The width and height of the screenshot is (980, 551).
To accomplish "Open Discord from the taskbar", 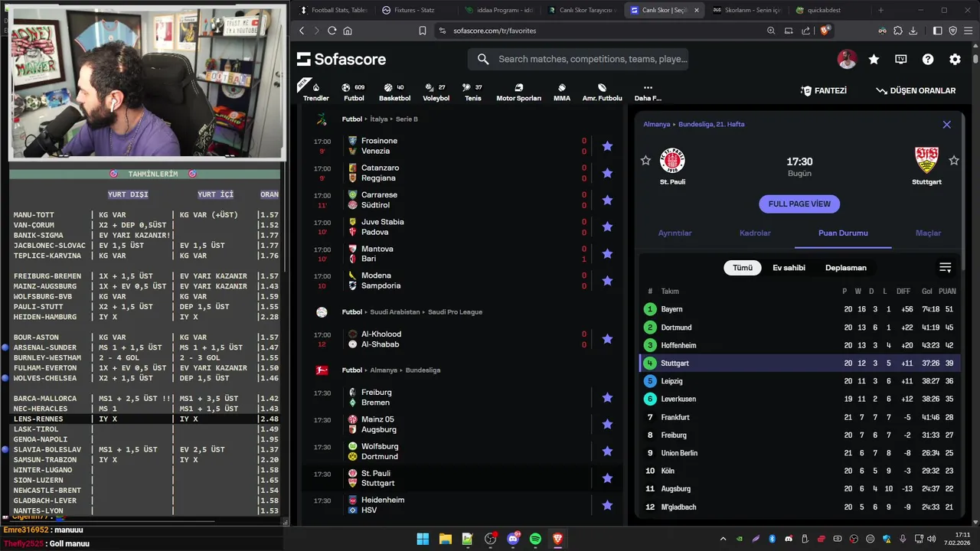I will [513, 539].
